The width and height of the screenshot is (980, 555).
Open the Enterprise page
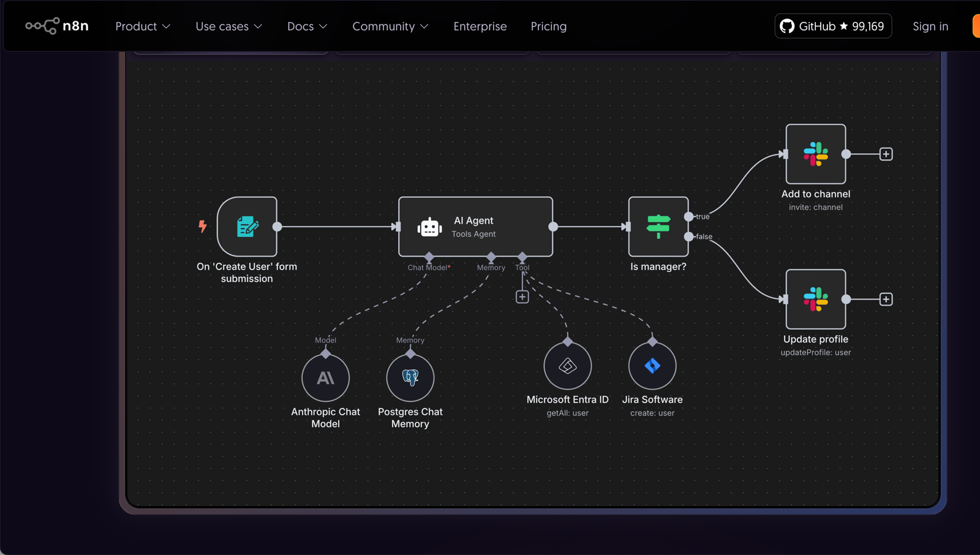point(480,26)
